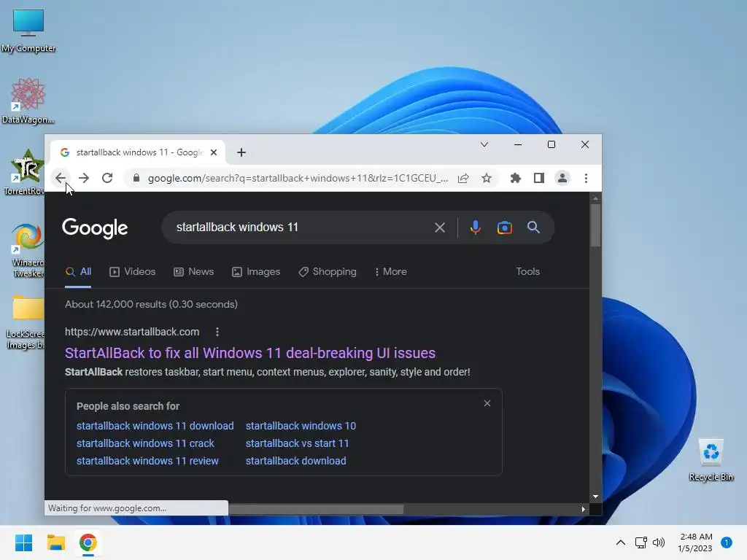Start voice search with the microphone icon

[475, 227]
